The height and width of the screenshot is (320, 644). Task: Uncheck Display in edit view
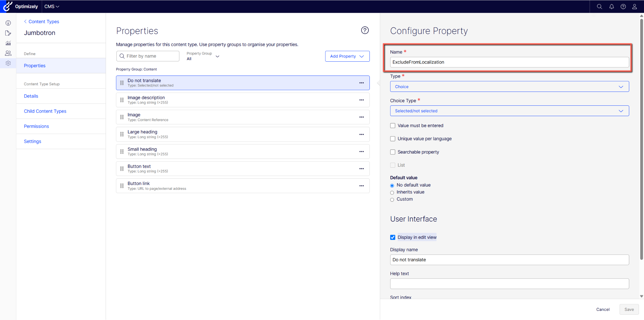393,238
